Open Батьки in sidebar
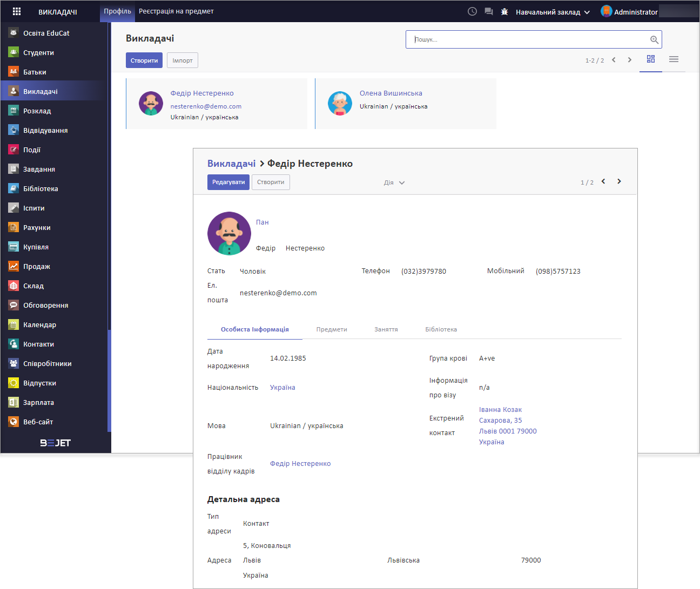This screenshot has width=700, height=589. [x=54, y=72]
